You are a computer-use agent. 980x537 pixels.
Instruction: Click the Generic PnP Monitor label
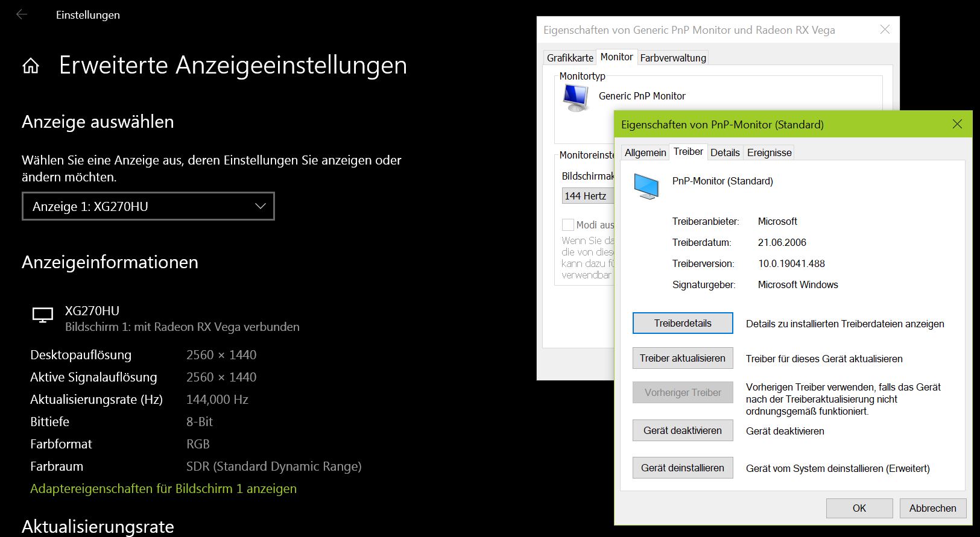pos(642,96)
